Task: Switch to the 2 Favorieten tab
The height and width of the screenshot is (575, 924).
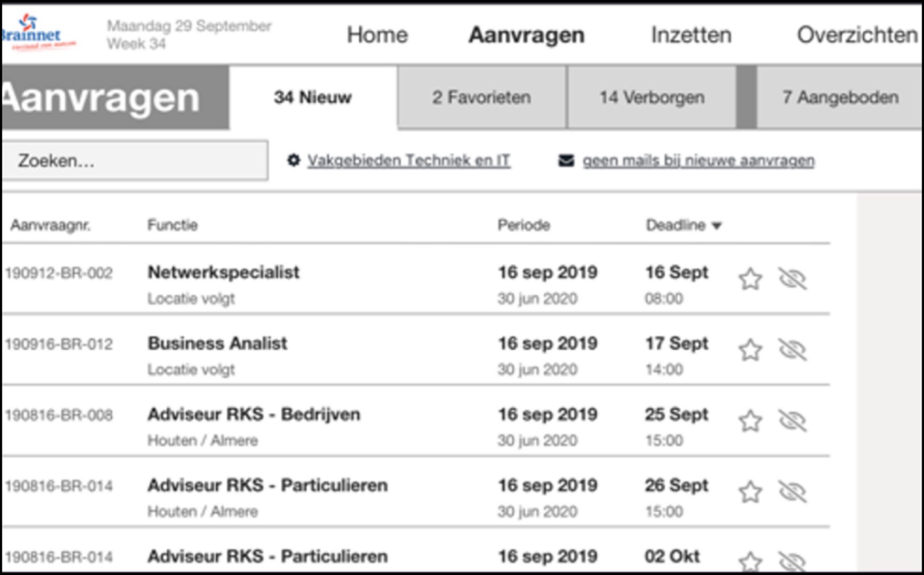Action: point(482,98)
